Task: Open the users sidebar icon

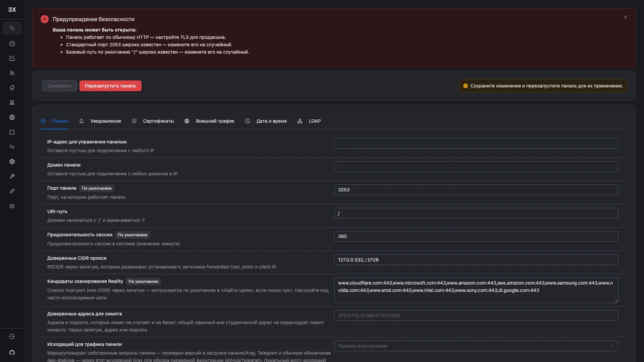Action: click(x=12, y=73)
